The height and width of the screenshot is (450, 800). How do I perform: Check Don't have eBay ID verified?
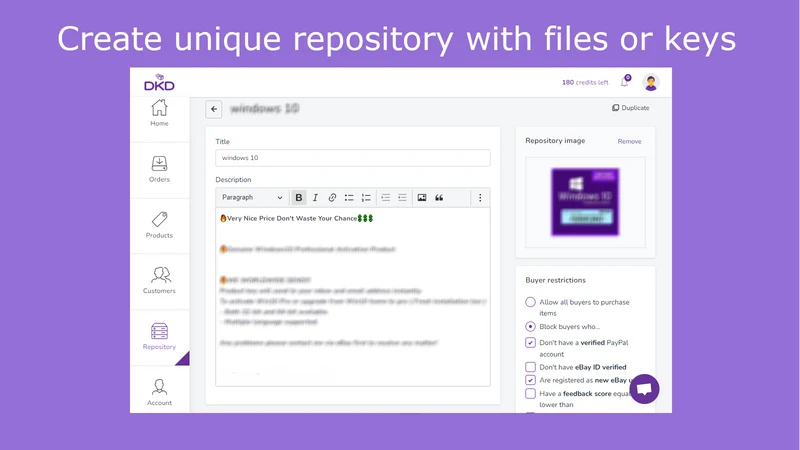pyautogui.click(x=531, y=367)
